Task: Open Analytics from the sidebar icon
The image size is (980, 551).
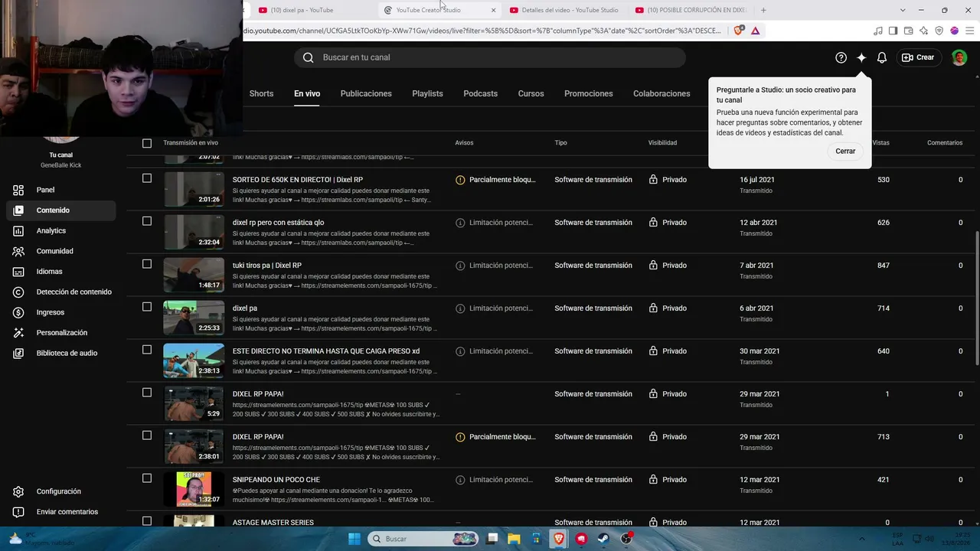Action: pyautogui.click(x=19, y=230)
